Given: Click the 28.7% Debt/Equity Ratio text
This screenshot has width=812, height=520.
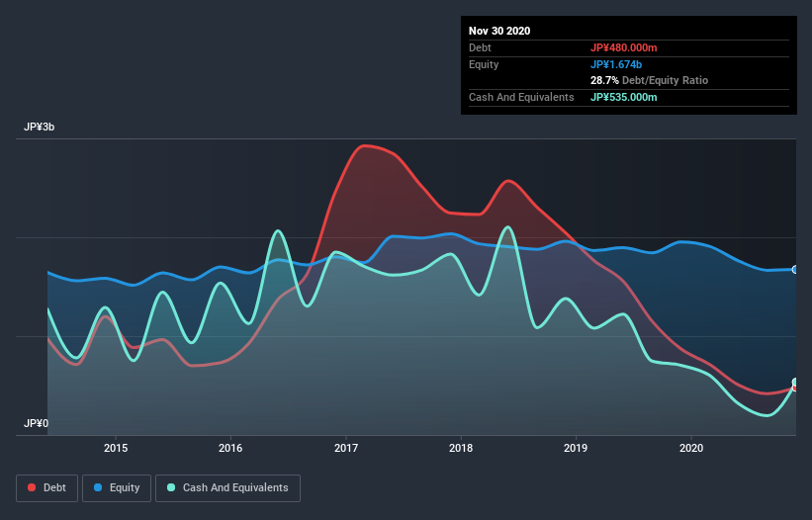Looking at the screenshot, I should click(650, 80).
